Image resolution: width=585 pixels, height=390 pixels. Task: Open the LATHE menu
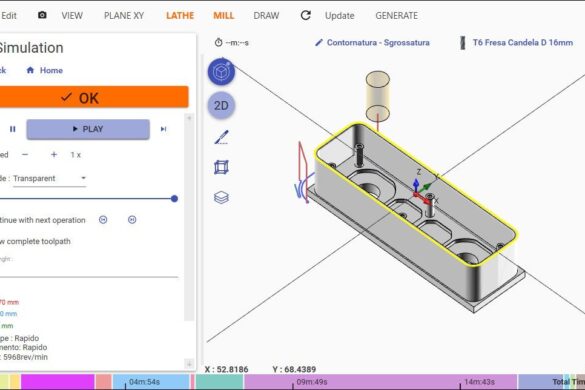pos(180,16)
